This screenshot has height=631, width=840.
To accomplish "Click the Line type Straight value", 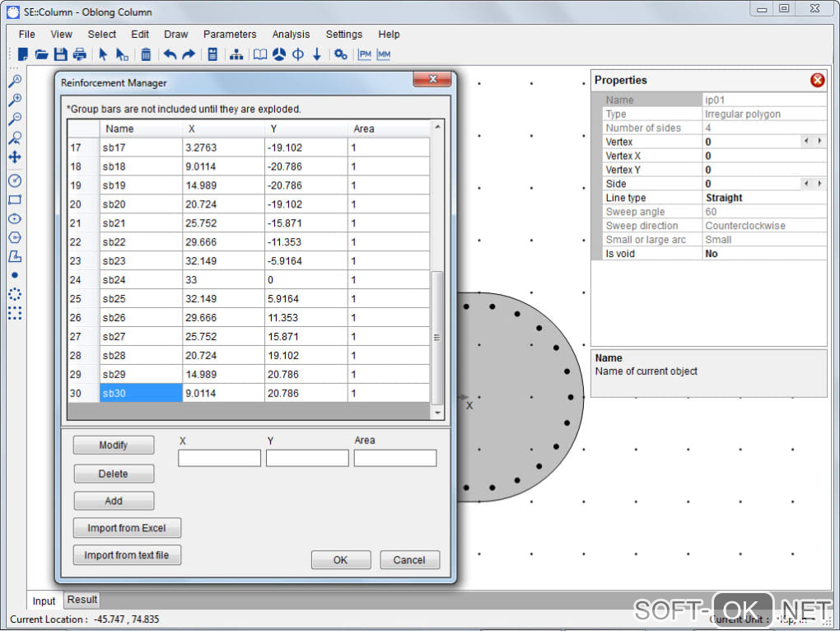I will (724, 198).
